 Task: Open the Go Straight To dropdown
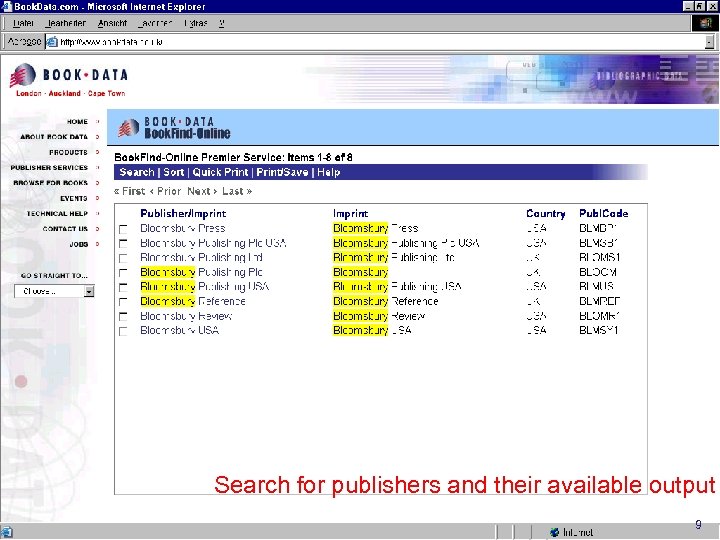pyautogui.click(x=54, y=291)
